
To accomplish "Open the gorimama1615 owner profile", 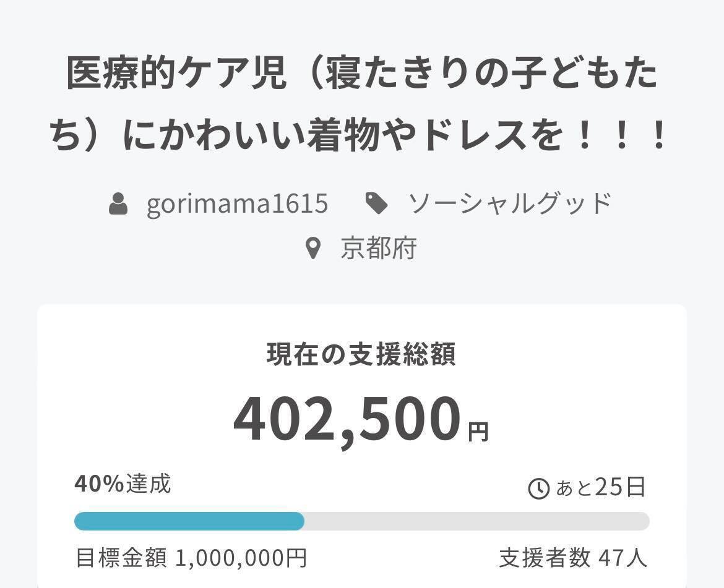I will [237, 203].
